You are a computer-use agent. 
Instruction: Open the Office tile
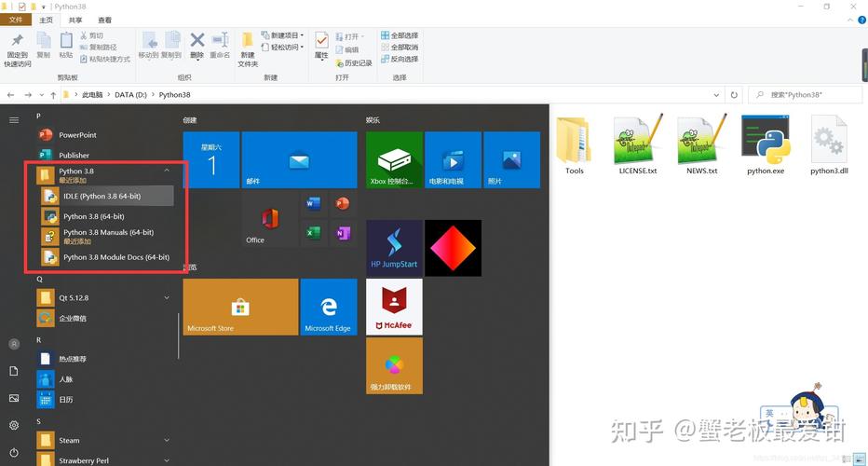tap(269, 219)
